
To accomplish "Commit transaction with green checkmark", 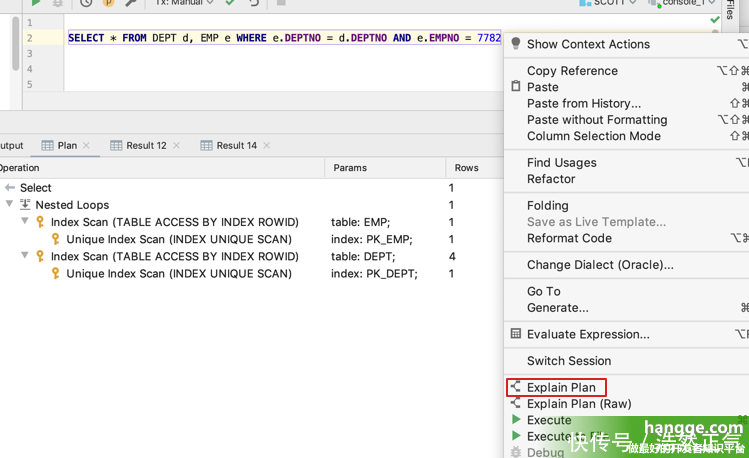I will 230,2.
